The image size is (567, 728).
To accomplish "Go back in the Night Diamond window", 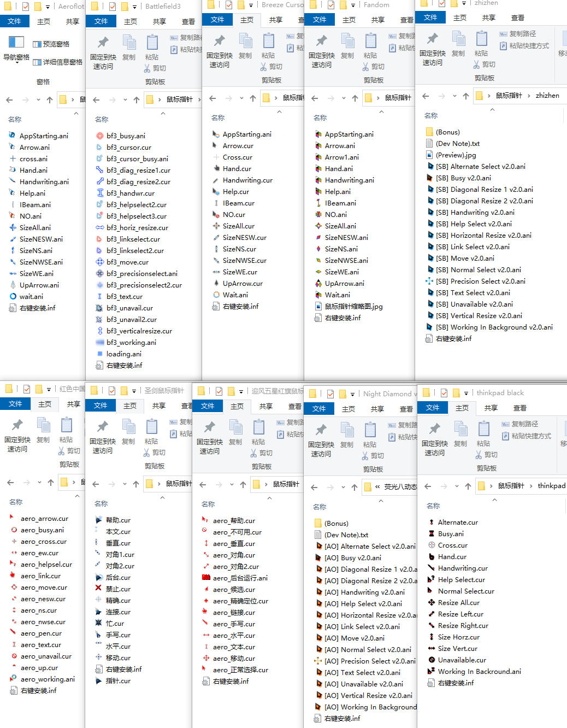I will [314, 488].
